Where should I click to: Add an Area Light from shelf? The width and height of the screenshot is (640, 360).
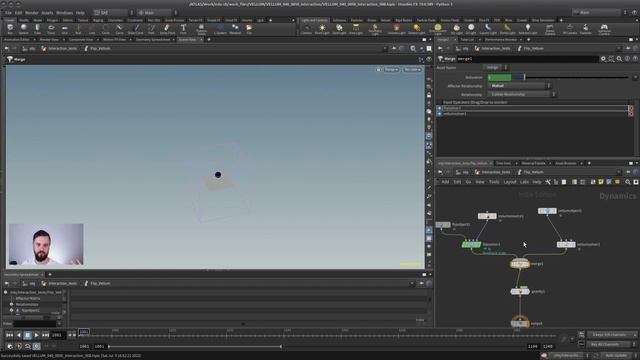click(356, 29)
